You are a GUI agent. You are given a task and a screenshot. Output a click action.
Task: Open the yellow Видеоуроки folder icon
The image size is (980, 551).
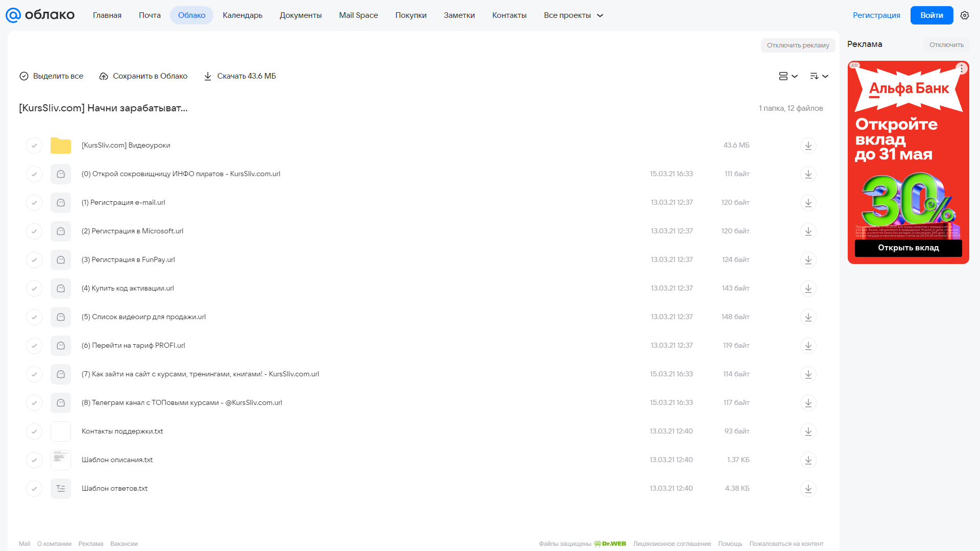61,146
